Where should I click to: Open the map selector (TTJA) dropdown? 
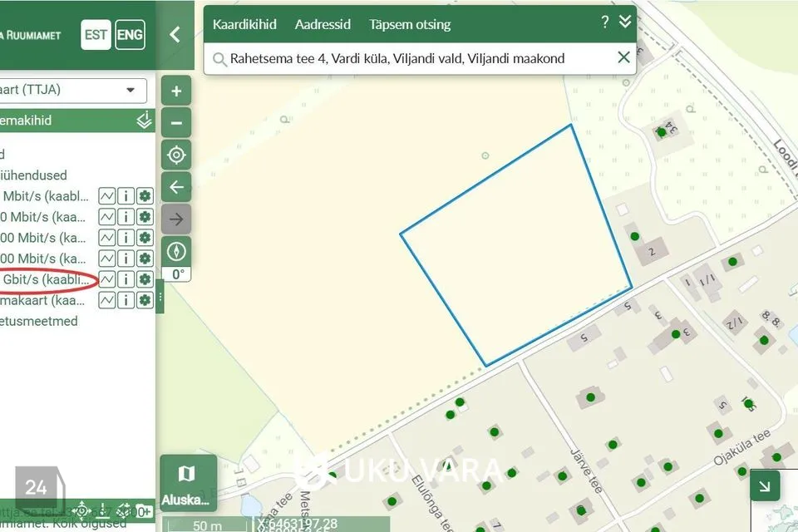point(73,90)
